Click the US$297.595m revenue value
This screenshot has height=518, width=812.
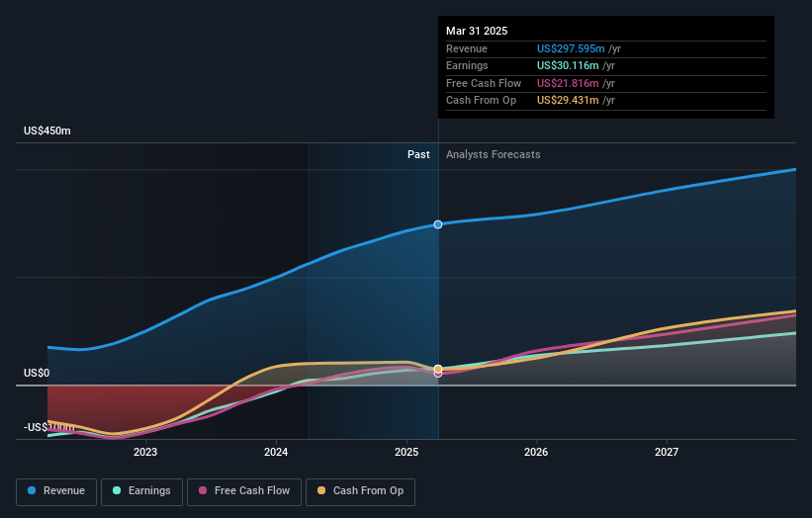click(x=571, y=48)
